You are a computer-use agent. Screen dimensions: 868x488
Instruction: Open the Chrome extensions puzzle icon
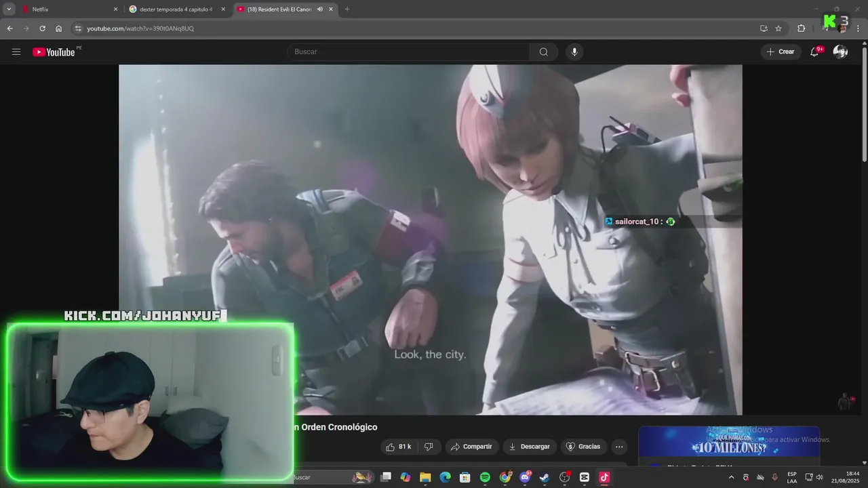[x=802, y=28]
